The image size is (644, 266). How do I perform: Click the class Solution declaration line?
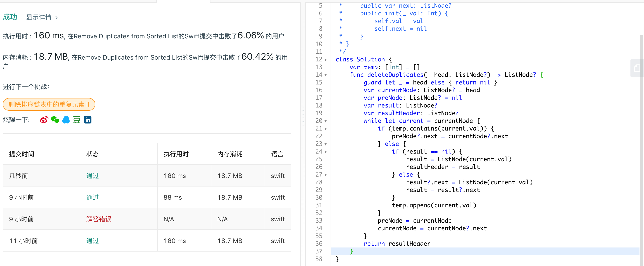(x=364, y=60)
